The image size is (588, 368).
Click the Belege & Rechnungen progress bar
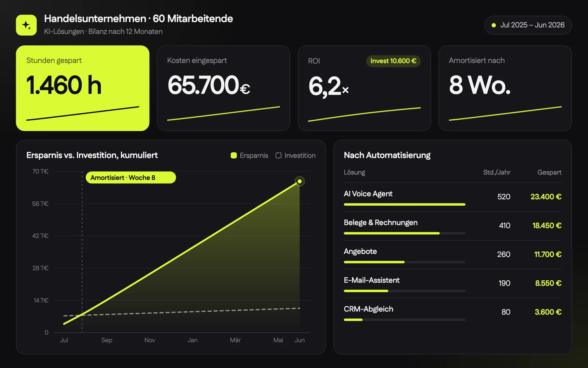405,233
